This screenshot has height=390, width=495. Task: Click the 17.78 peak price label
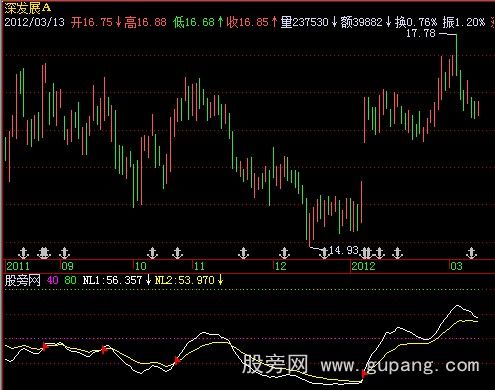421,33
